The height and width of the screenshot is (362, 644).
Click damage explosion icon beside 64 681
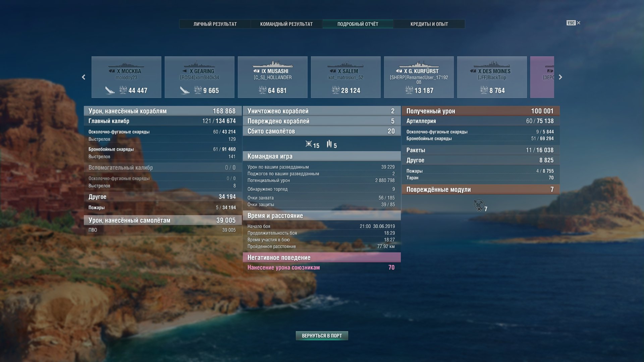(x=263, y=90)
